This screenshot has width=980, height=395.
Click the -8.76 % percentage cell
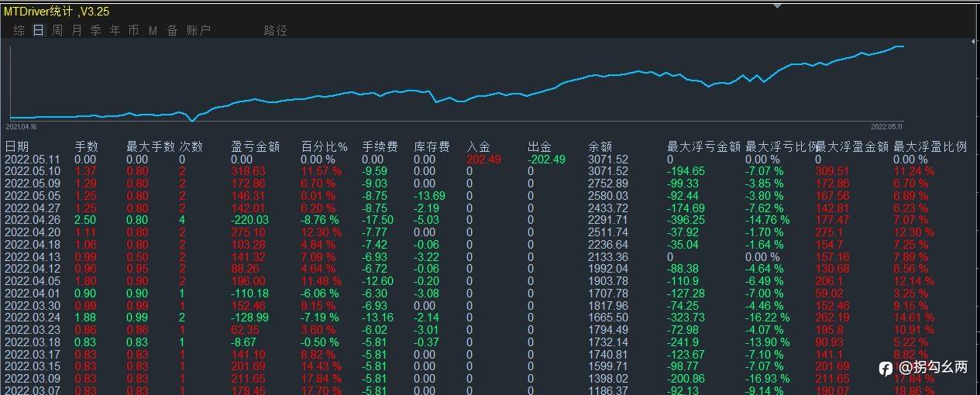pyautogui.click(x=320, y=220)
